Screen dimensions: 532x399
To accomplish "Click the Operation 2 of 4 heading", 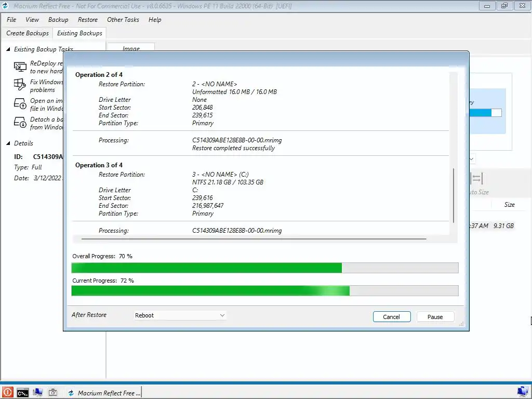I will pos(99,75).
